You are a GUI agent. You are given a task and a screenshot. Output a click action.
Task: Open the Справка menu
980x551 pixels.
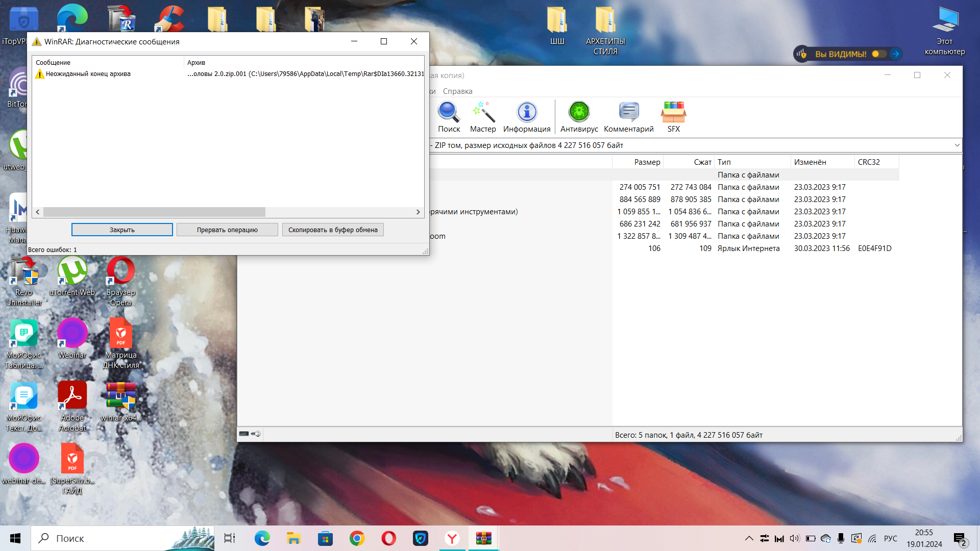click(x=457, y=91)
